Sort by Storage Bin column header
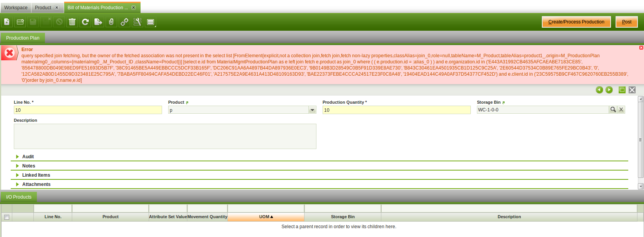This screenshot has width=644, height=237. coord(343,217)
